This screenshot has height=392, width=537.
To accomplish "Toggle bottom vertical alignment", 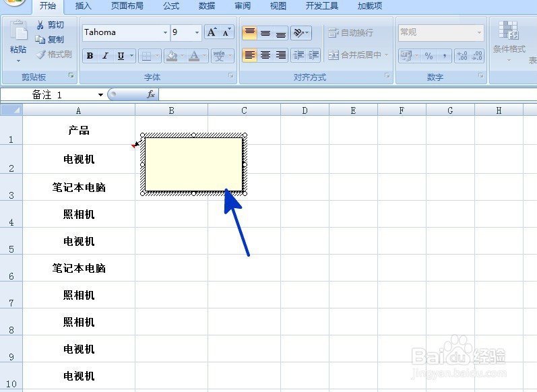I will [x=281, y=33].
